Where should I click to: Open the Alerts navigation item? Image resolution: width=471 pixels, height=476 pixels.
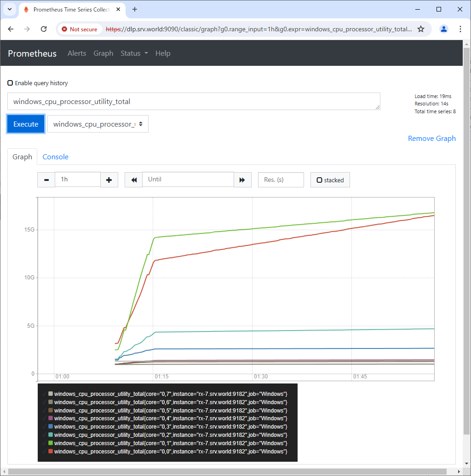click(77, 53)
